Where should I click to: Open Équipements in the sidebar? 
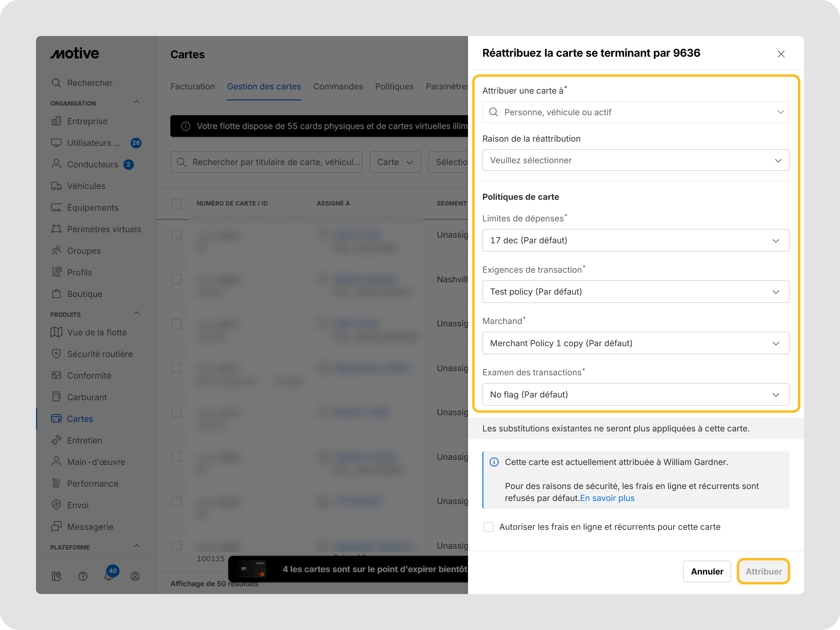tap(85, 208)
